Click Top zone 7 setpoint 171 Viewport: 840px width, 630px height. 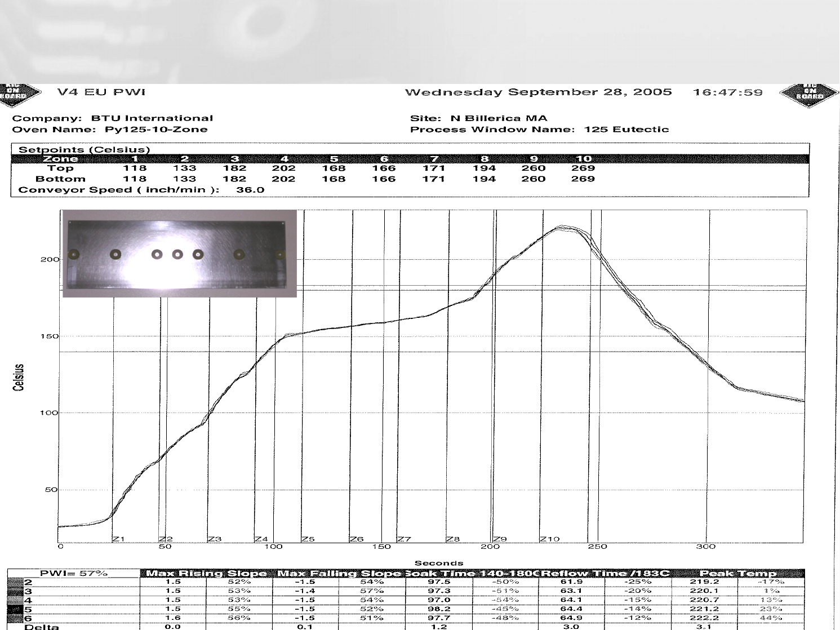click(434, 168)
